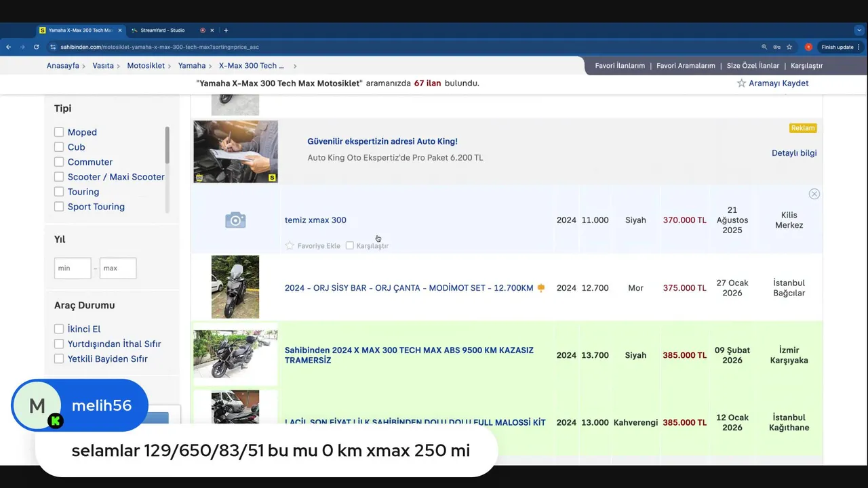The width and height of the screenshot is (868, 488).
Task: Open Favori İlanlarım menu
Action: [620, 66]
